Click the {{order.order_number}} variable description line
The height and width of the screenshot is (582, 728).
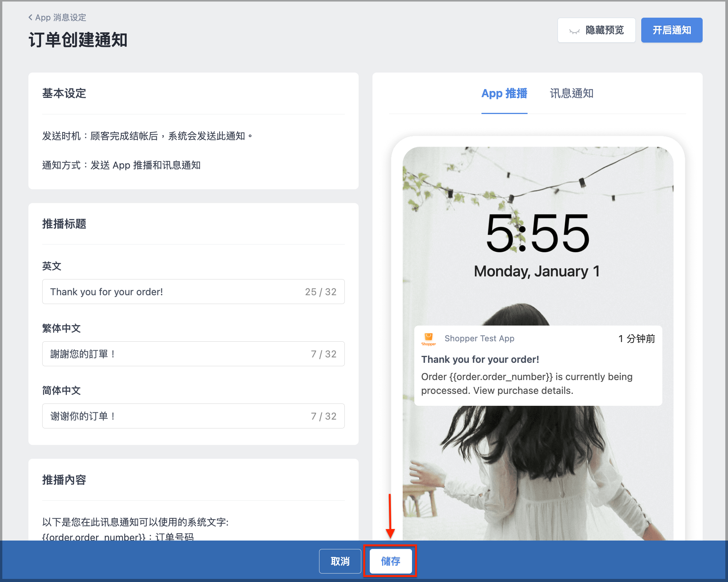pos(118,537)
